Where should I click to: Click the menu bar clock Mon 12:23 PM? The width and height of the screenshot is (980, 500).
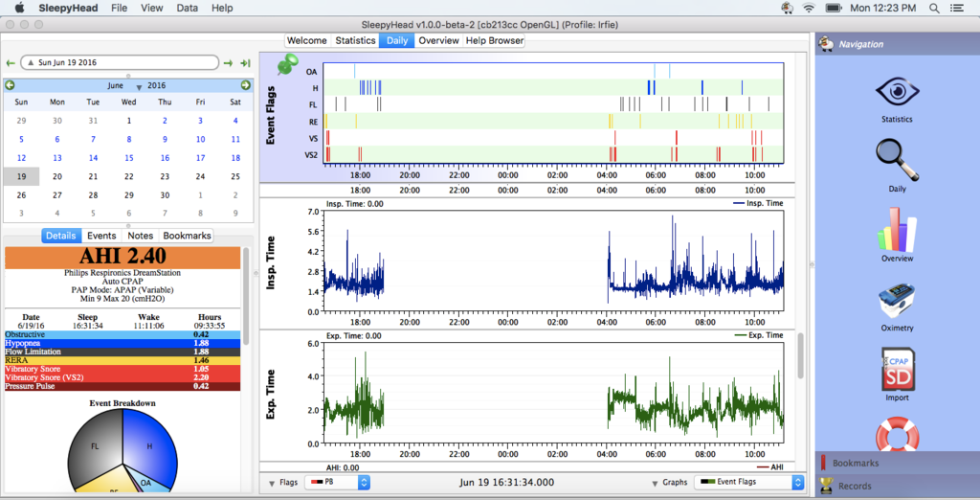tap(883, 8)
